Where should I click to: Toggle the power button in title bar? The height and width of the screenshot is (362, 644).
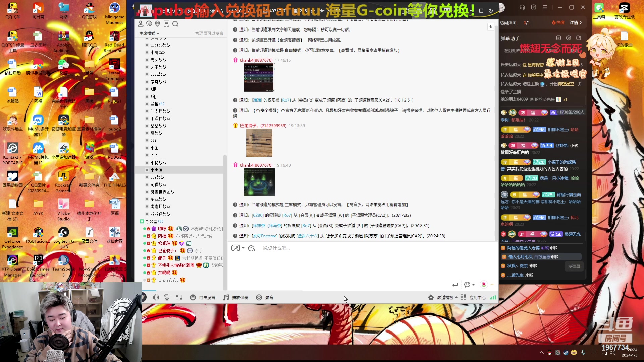click(x=491, y=11)
